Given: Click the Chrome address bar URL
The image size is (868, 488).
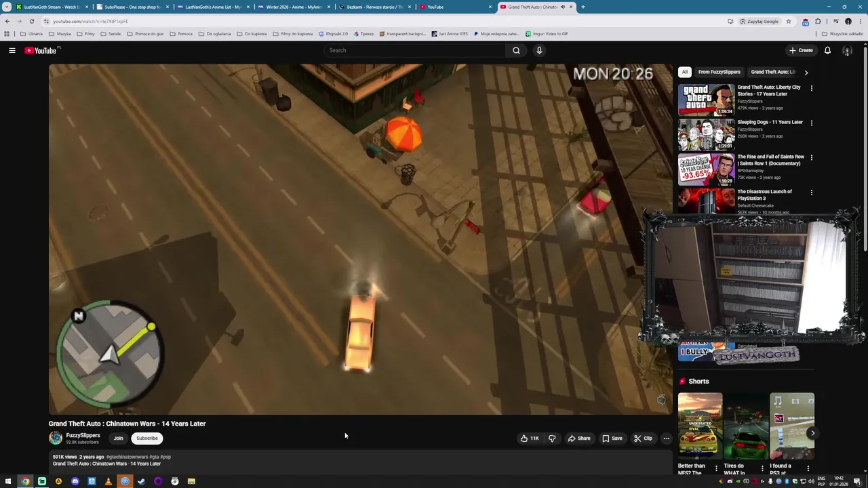Looking at the screenshot, I should click(x=90, y=21).
